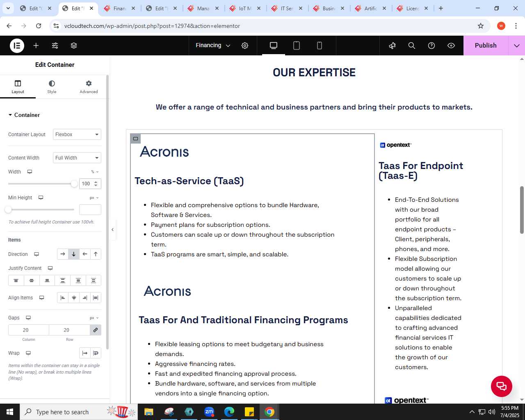
Task: Set Justify Content to Space Between
Action: coord(63,281)
